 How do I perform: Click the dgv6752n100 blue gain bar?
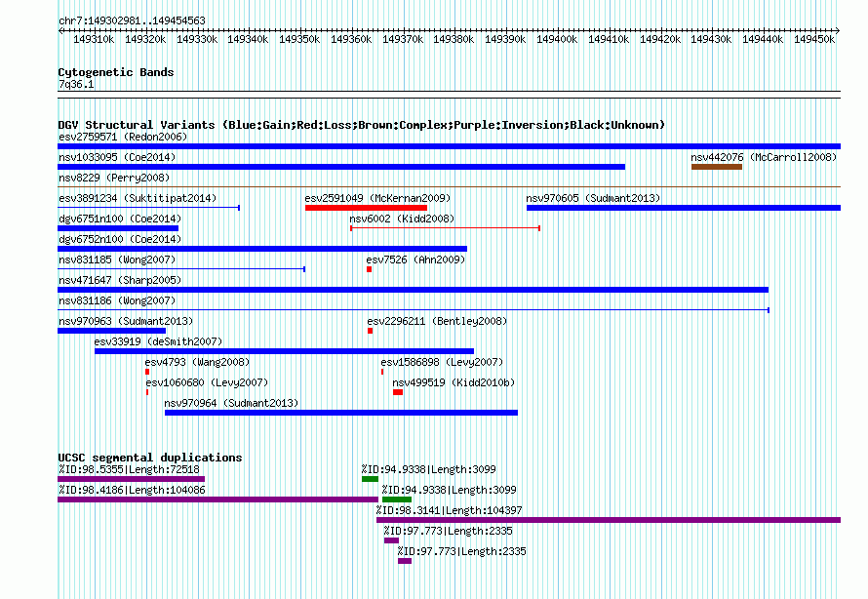(262, 249)
